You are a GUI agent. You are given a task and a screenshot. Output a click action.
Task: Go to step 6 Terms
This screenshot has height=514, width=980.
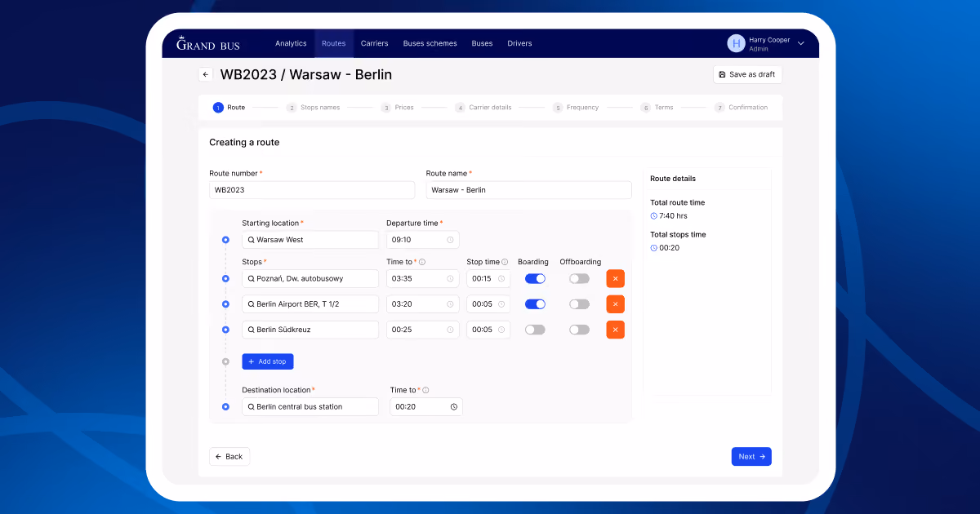click(x=657, y=108)
